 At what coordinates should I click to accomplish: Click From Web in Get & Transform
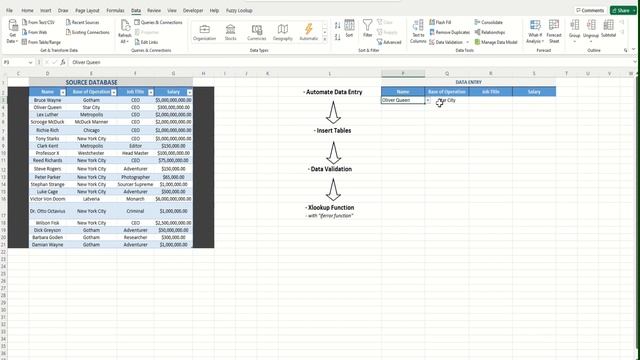coord(35,32)
